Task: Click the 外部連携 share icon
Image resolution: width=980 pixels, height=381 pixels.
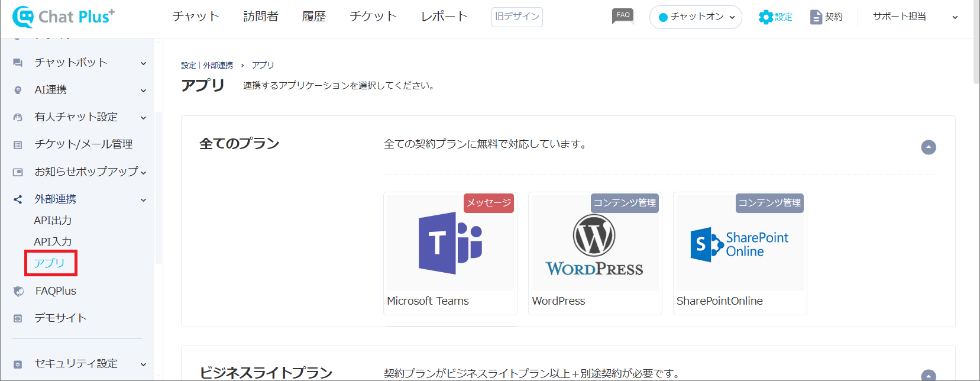Action: [x=18, y=199]
